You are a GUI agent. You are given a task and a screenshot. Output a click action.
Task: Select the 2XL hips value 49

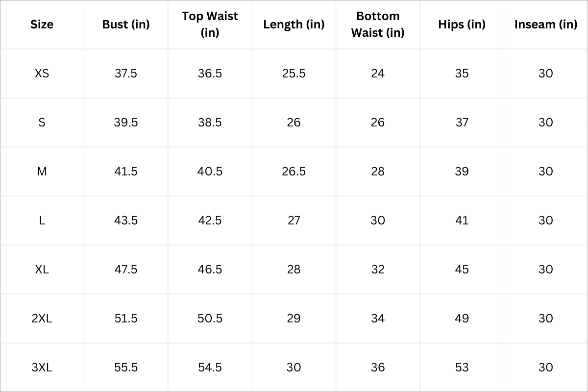462,318
